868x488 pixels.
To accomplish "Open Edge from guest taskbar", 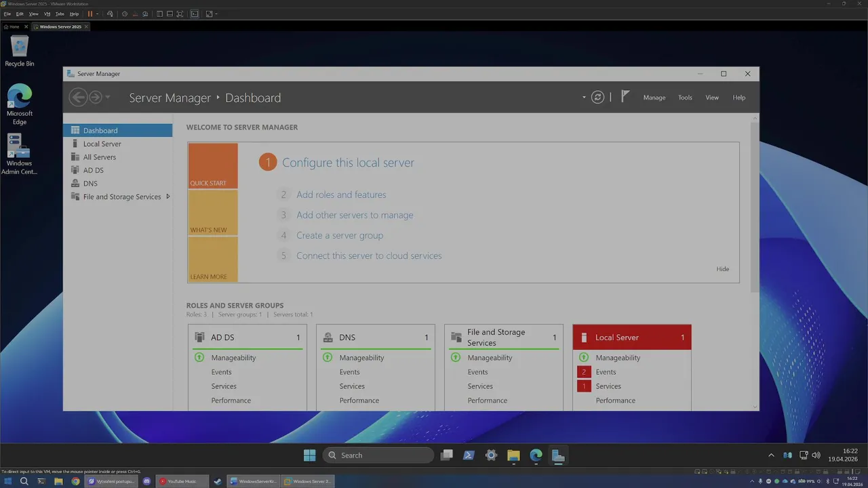I will point(536,455).
